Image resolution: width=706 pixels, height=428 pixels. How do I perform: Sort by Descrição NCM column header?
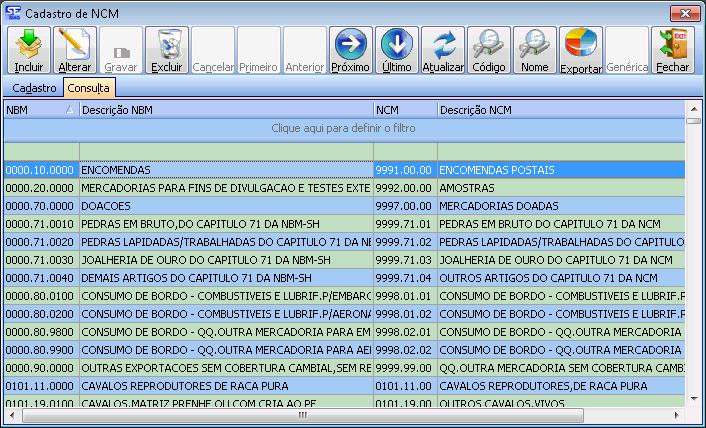(x=560, y=109)
